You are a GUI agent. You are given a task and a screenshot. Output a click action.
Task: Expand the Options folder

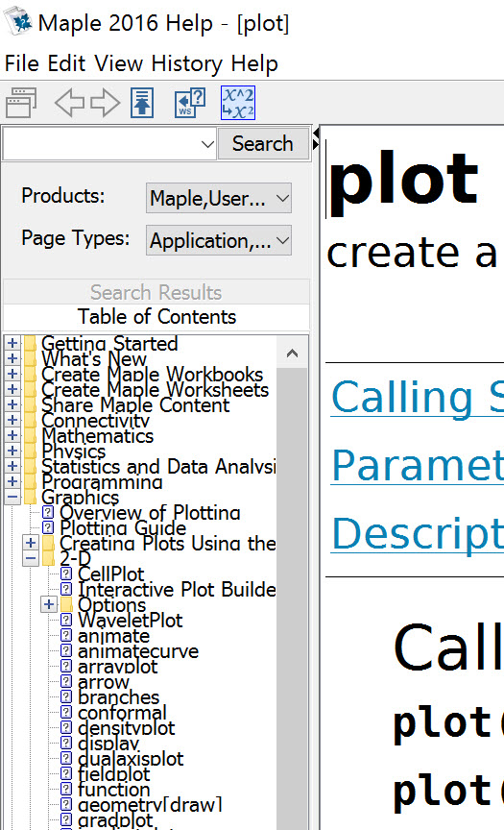pyautogui.click(x=49, y=604)
